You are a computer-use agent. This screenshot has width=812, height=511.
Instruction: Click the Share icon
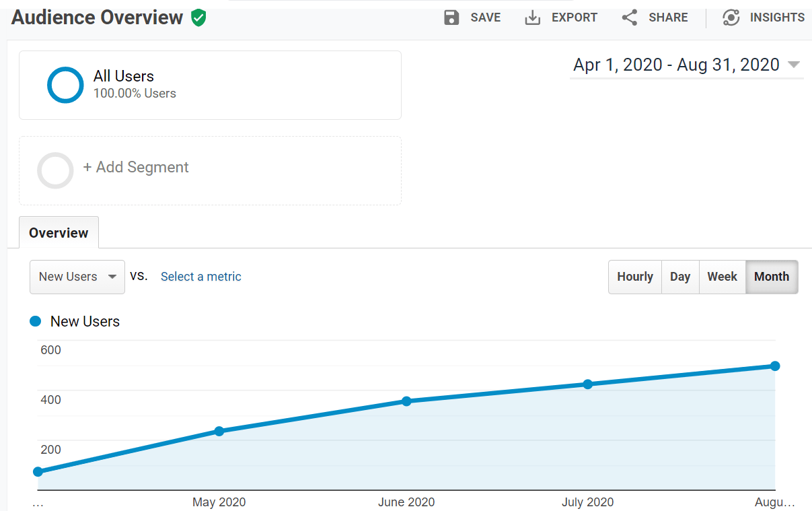629,18
